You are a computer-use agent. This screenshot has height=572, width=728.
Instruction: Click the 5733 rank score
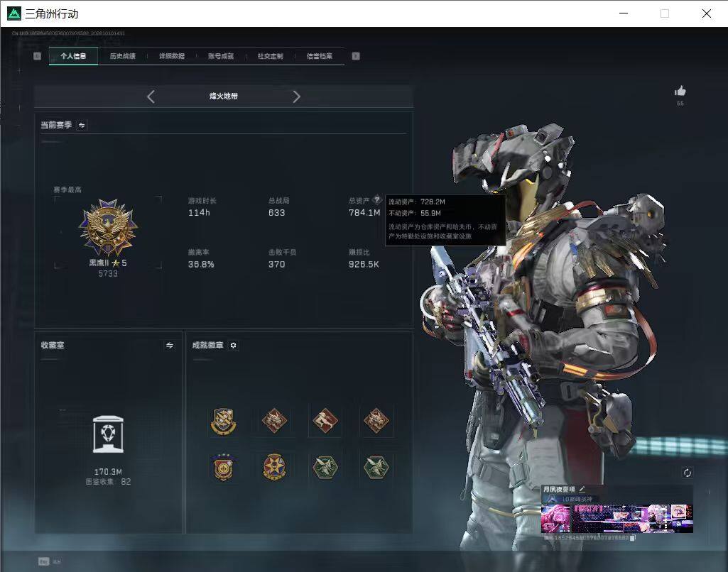108,274
